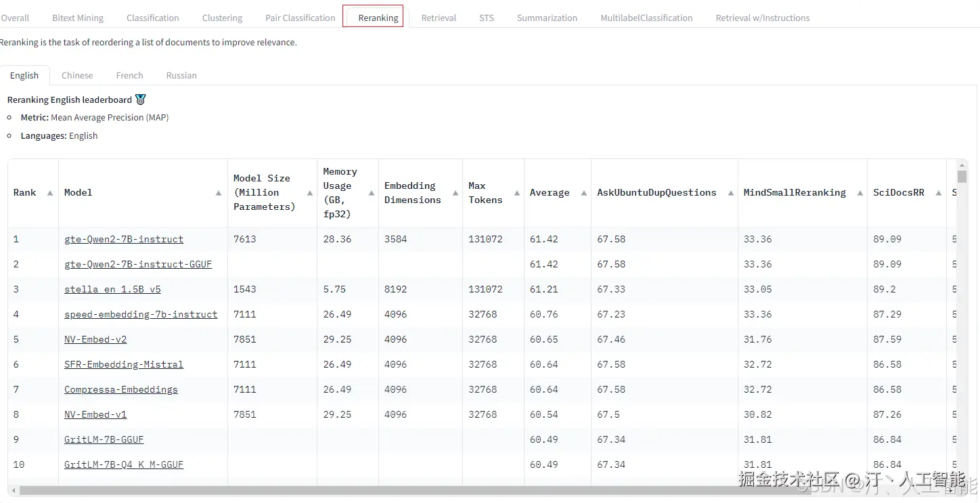Image resolution: width=980 pixels, height=503 pixels.
Task: Switch to French language tab
Action: point(129,75)
